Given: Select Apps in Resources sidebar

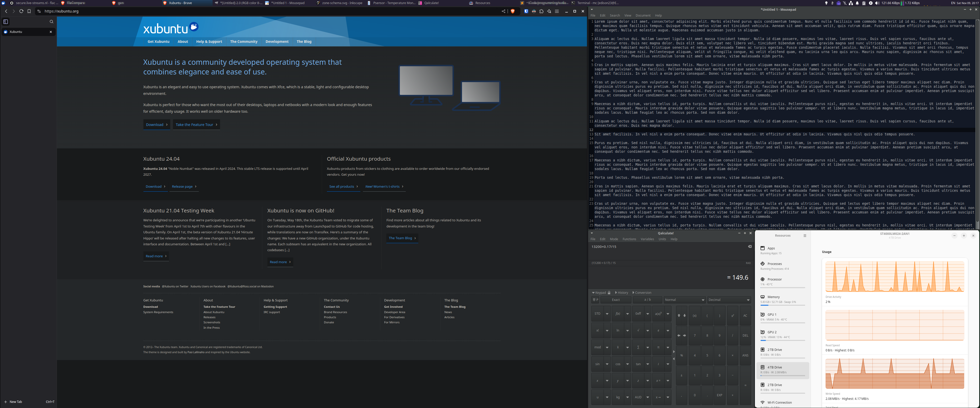Looking at the screenshot, I should pyautogui.click(x=782, y=251).
